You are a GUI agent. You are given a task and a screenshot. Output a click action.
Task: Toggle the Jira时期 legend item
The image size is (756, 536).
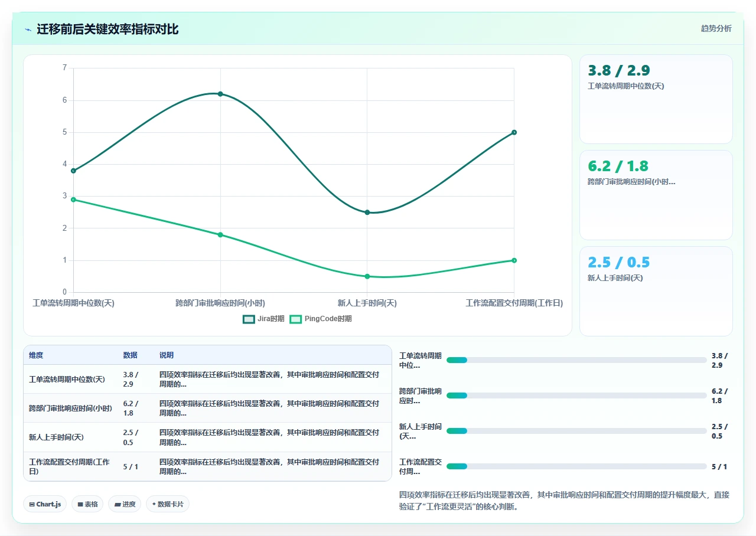click(263, 319)
